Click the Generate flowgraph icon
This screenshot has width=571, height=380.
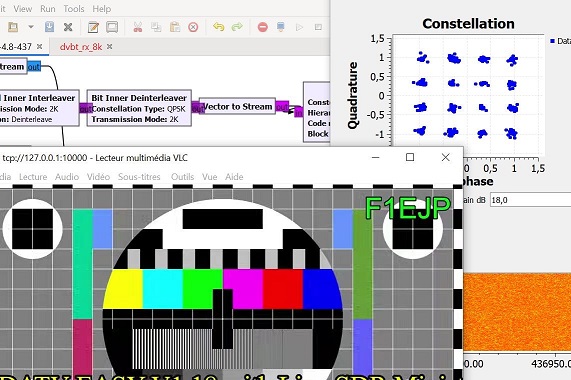pyautogui.click(x=281, y=27)
